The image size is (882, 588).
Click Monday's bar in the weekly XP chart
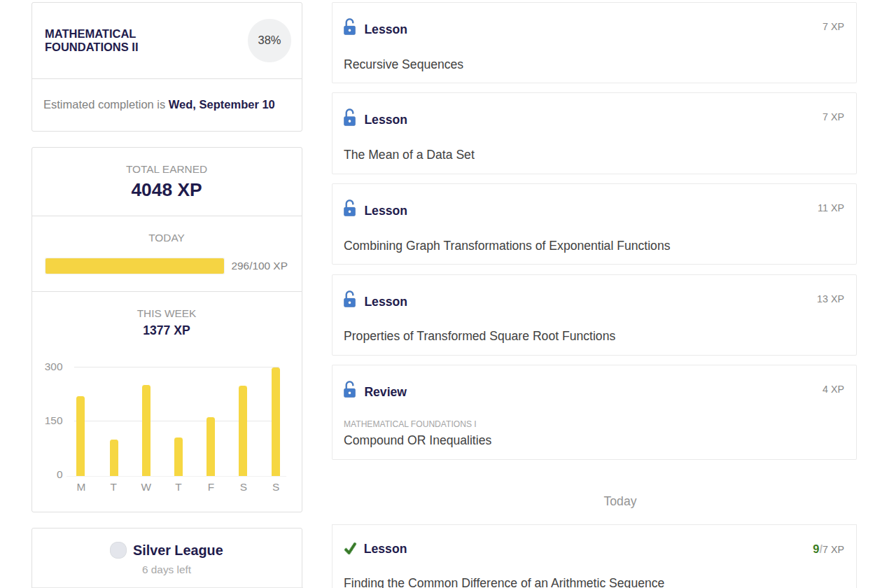point(80,436)
